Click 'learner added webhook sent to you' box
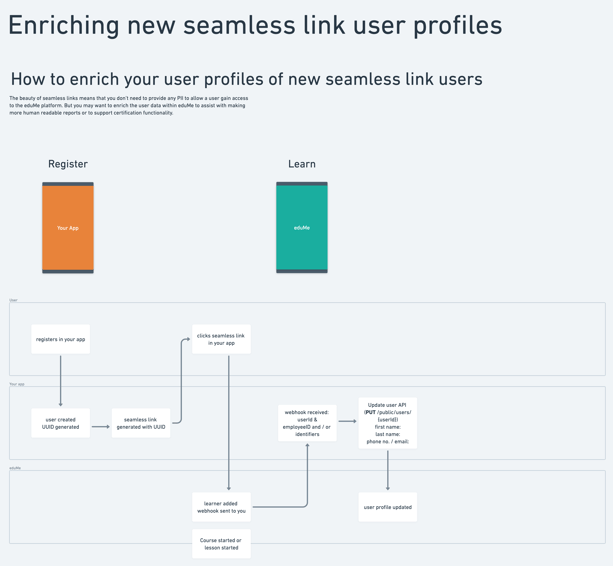This screenshot has width=613, height=566. [221, 507]
